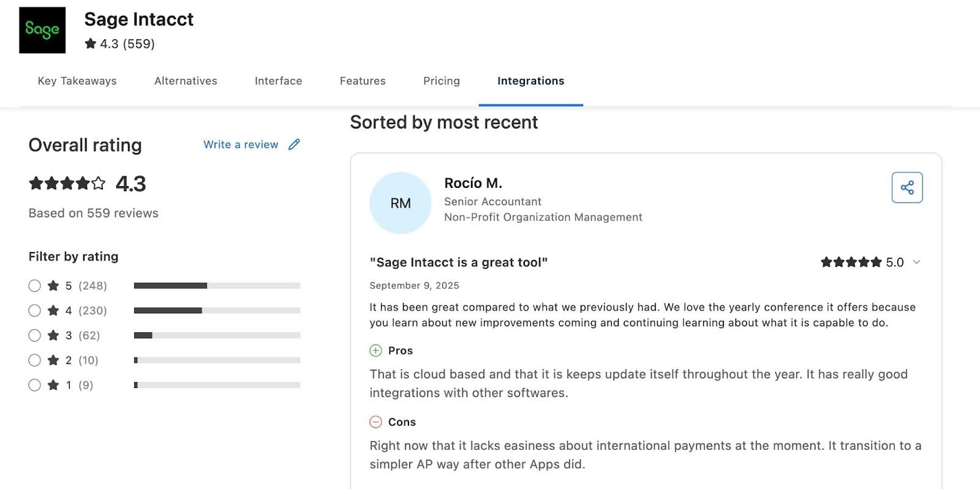Open the Features tab
The height and width of the screenshot is (489, 980).
click(363, 81)
